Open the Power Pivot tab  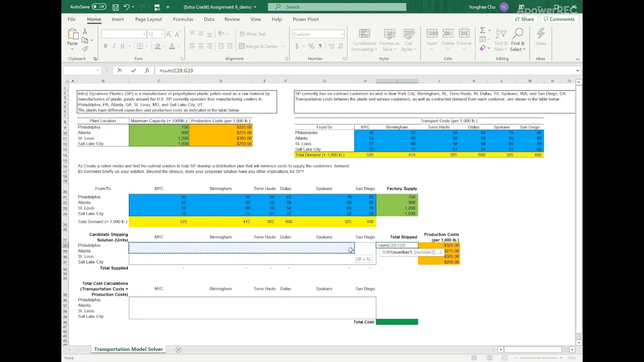coord(306,19)
